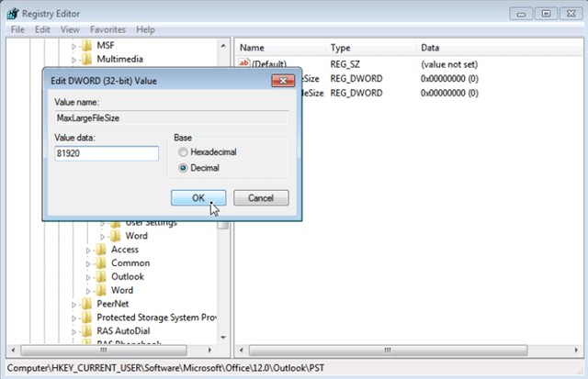Click the Protected Storage System folder icon
Image resolution: width=588 pixels, height=379 pixels.
[x=86, y=318]
